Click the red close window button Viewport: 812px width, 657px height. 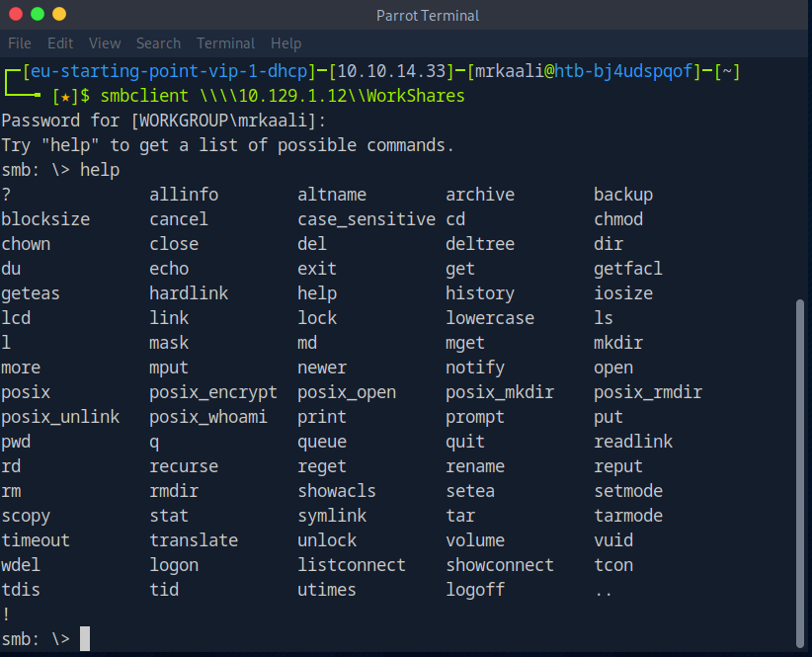click(x=17, y=15)
